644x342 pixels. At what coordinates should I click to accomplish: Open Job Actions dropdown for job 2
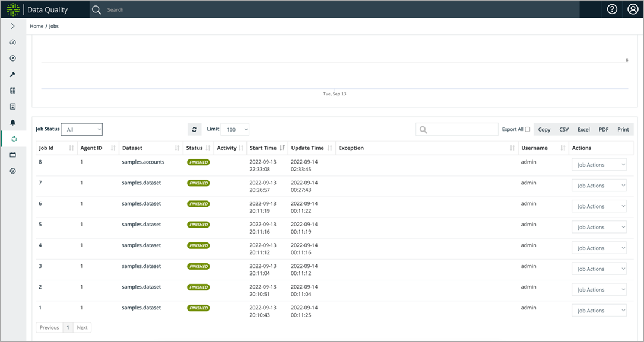(x=599, y=290)
